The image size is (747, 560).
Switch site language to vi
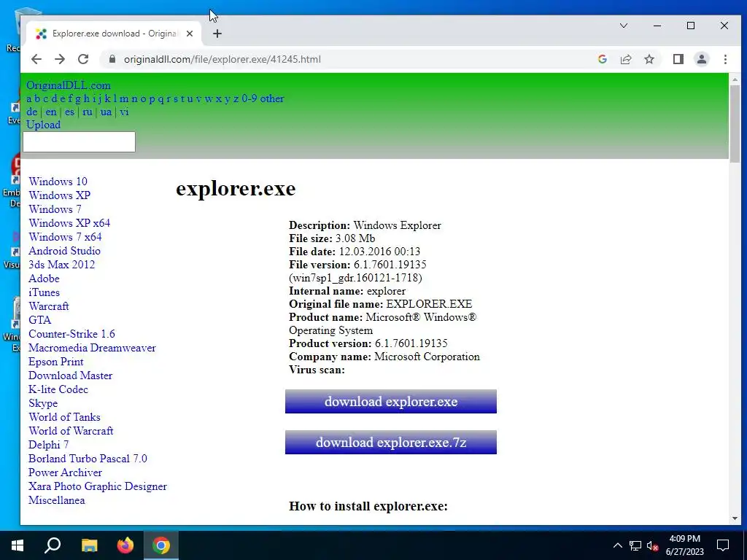tap(124, 112)
